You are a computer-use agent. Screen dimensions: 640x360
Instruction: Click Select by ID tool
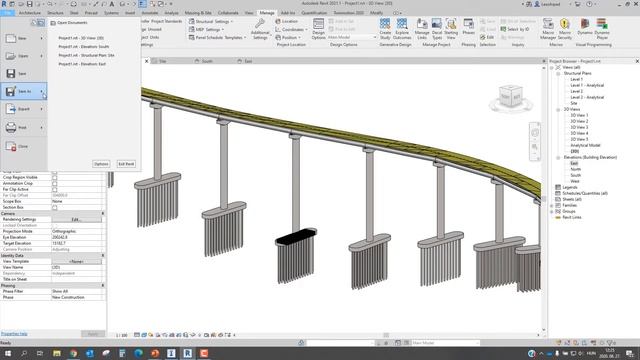point(515,29)
